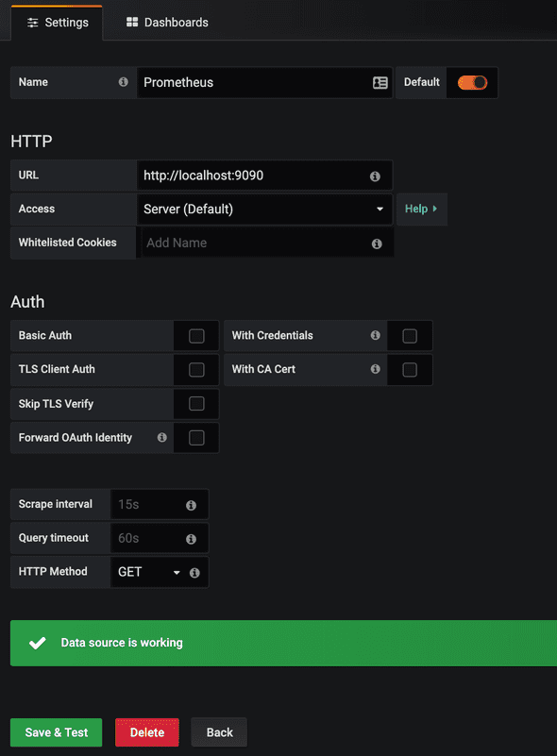Click the info icon beside Forward OAuth Identity
This screenshot has height=756, width=557.
pyautogui.click(x=161, y=437)
